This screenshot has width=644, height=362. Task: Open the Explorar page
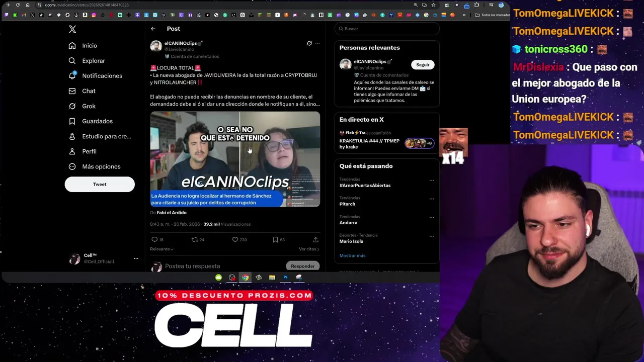pos(87,61)
